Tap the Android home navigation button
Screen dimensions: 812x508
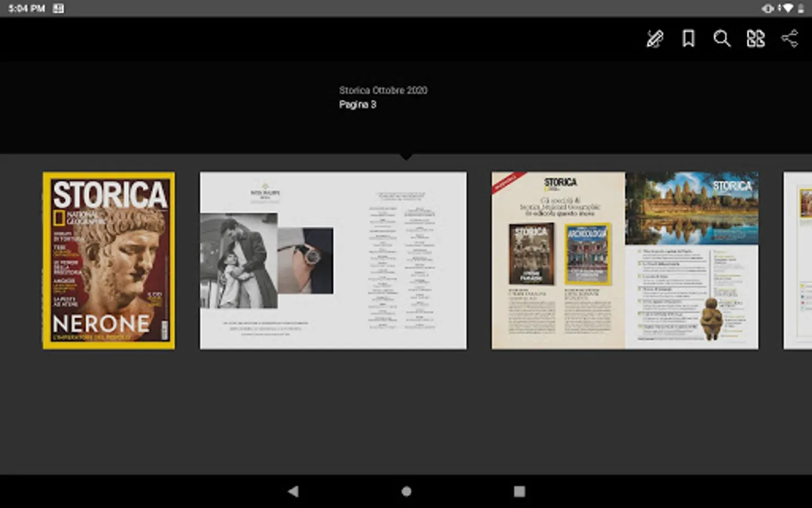[406, 491]
